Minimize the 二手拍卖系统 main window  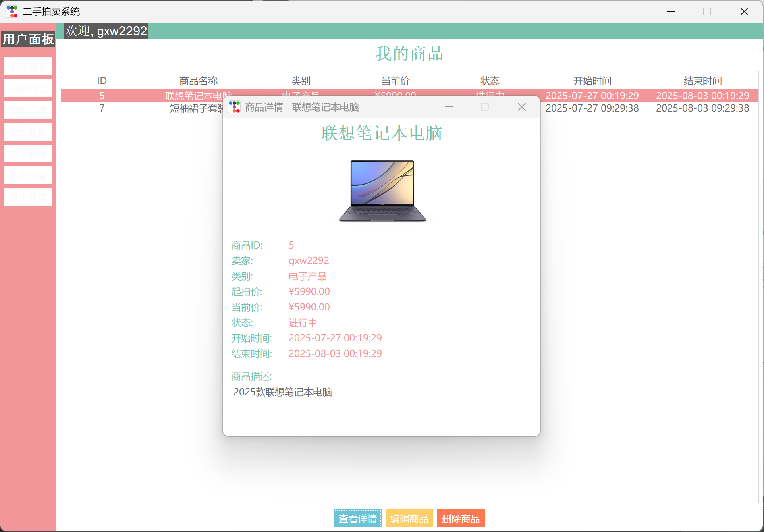tap(671, 12)
